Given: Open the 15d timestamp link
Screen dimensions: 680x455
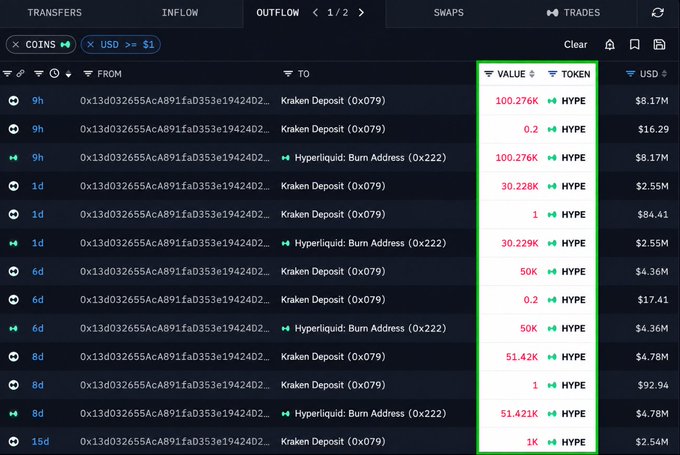Looking at the screenshot, I should (40, 442).
